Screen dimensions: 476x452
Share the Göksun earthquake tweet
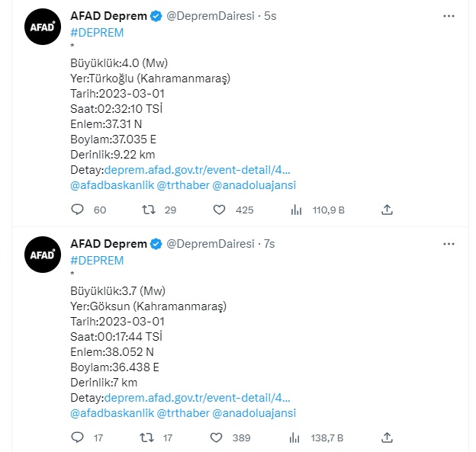[x=387, y=438]
